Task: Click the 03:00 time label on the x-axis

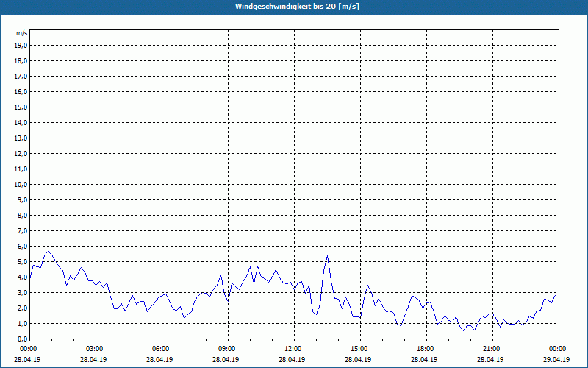Action: [94, 349]
